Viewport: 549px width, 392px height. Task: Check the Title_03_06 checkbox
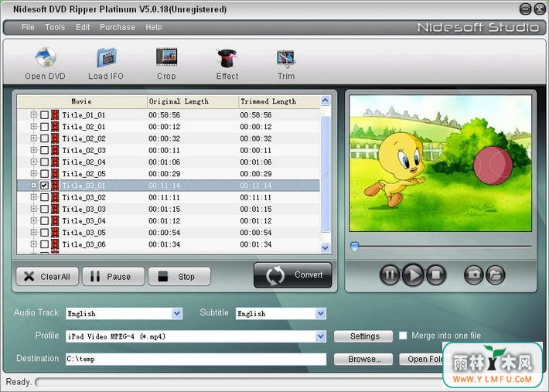45,244
